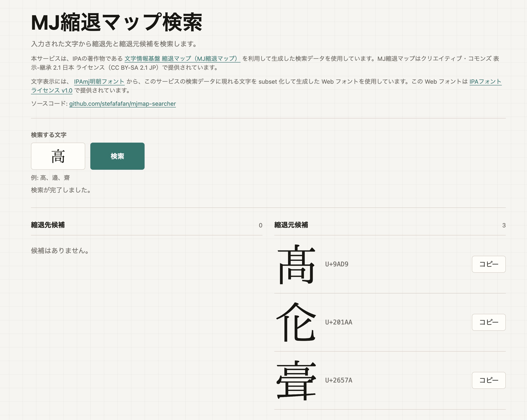Open the 文字情報基盤 縮退マップ（MJ縮退マップ）link
Image resolution: width=527 pixels, height=420 pixels.
point(182,59)
